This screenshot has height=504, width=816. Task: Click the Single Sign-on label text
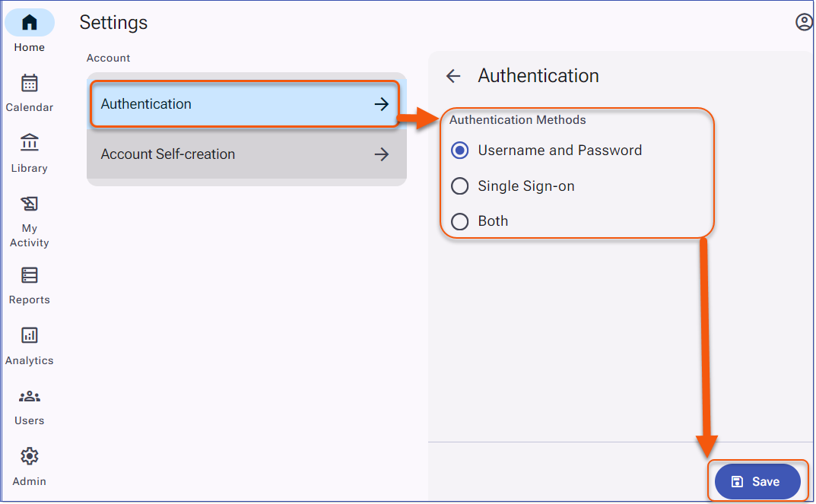click(x=525, y=186)
